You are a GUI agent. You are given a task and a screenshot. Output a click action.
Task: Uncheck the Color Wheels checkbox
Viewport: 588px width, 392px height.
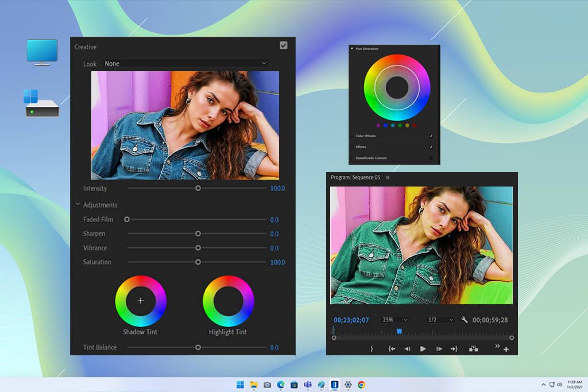coord(431,136)
